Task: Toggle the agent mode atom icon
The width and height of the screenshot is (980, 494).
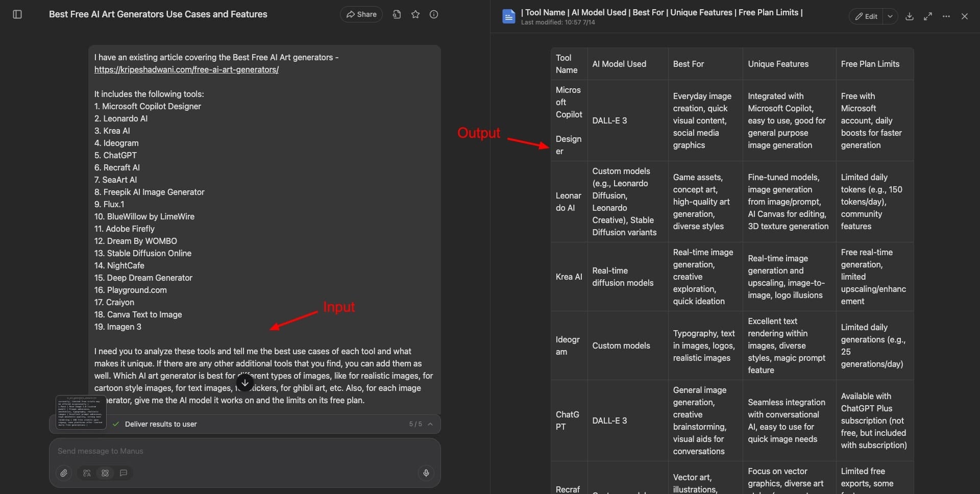Action: [x=105, y=473]
